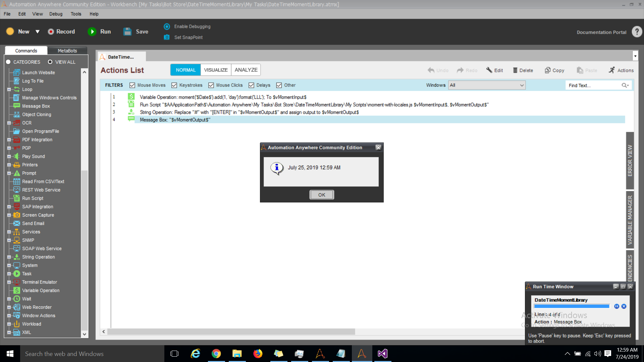Image resolution: width=644 pixels, height=362 pixels.
Task: Pause the task in Run Time Window
Action: (616, 306)
